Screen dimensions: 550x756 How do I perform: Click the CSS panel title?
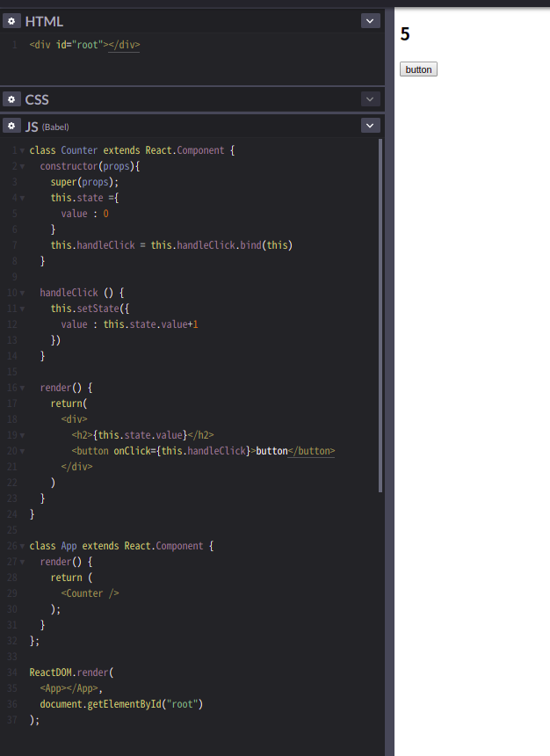[37, 99]
